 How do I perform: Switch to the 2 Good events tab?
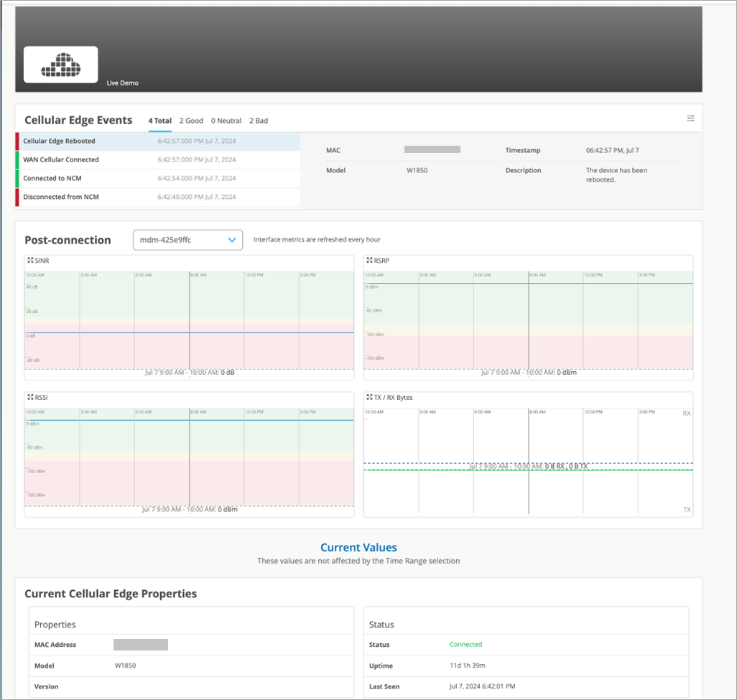pos(191,121)
